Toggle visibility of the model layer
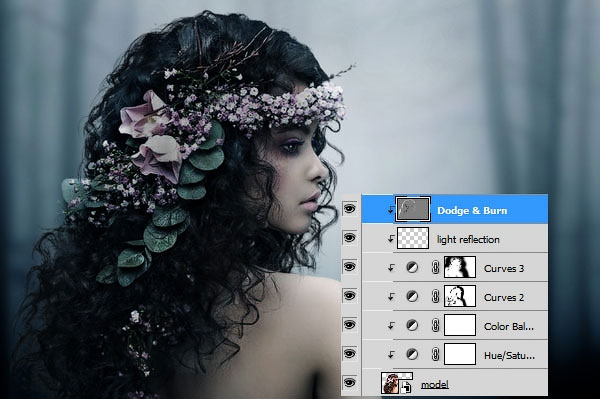Screen dimensions: 600x399 349,383
